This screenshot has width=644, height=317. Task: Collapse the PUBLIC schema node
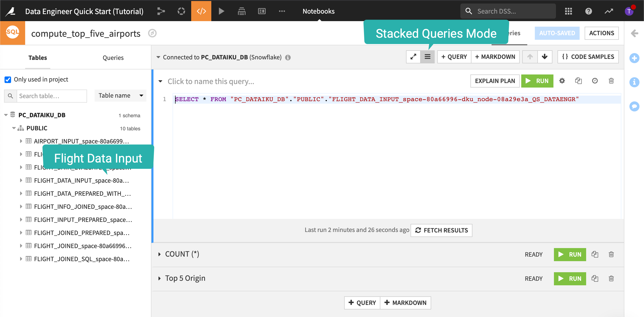click(14, 128)
